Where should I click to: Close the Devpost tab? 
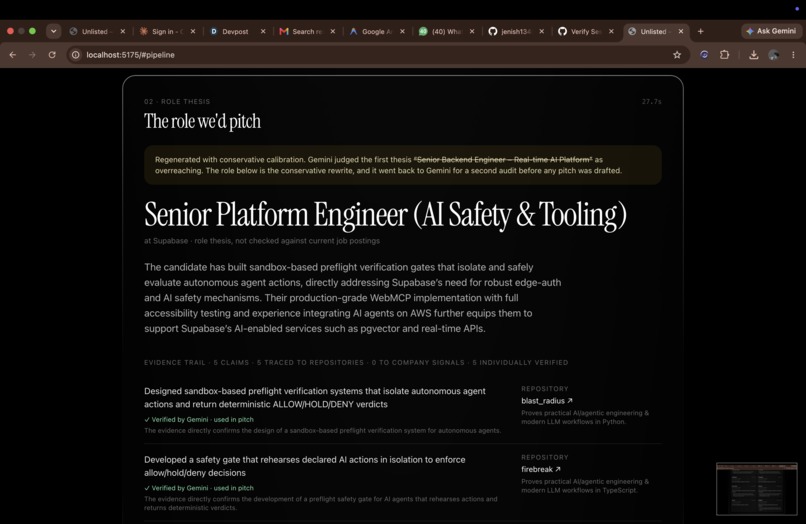263,31
